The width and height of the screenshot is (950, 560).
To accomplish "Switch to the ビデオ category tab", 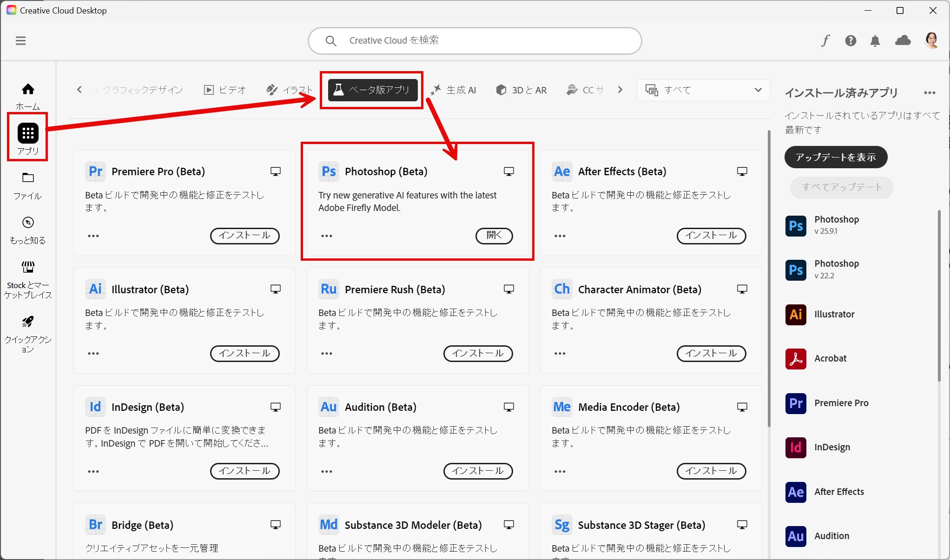I will point(225,90).
